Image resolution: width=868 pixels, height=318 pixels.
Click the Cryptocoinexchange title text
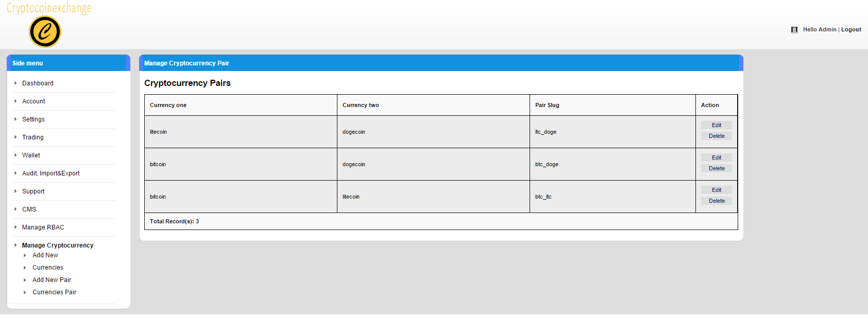[x=49, y=8]
